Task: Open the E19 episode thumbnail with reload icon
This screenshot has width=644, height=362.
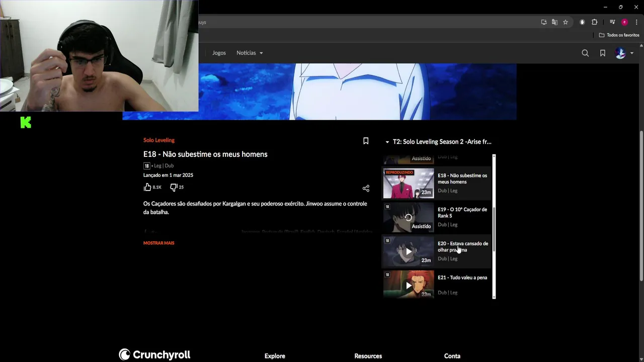Action: coord(409,217)
